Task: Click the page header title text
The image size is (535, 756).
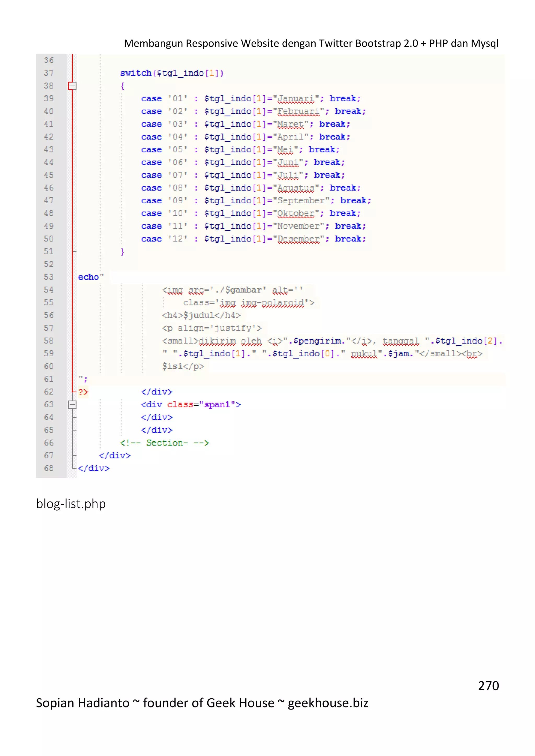Action: pos(311,43)
